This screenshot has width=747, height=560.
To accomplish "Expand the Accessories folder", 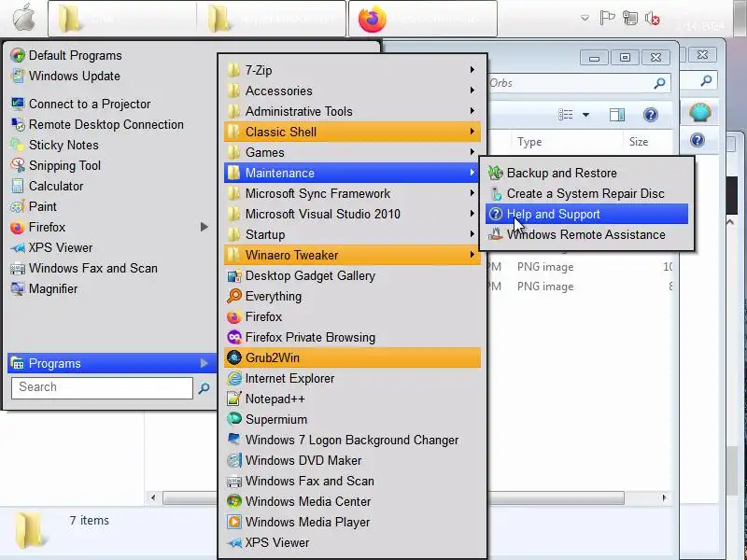I will [x=353, y=91].
